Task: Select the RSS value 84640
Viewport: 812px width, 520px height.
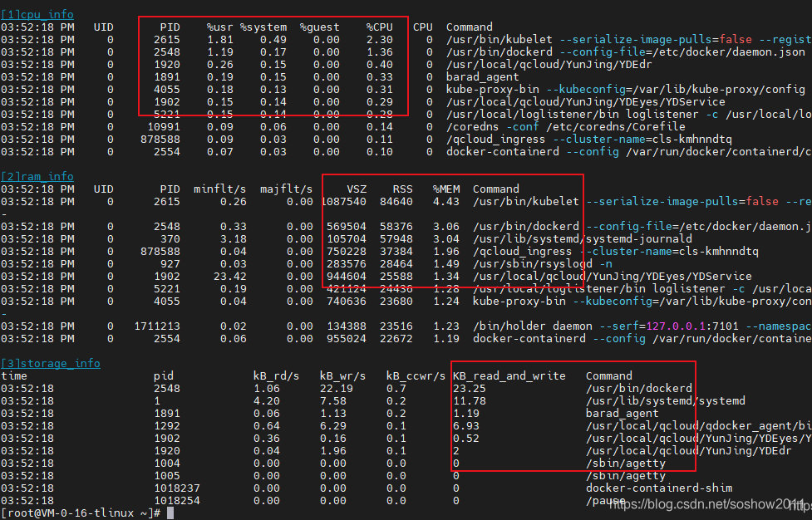Action: pyautogui.click(x=396, y=202)
